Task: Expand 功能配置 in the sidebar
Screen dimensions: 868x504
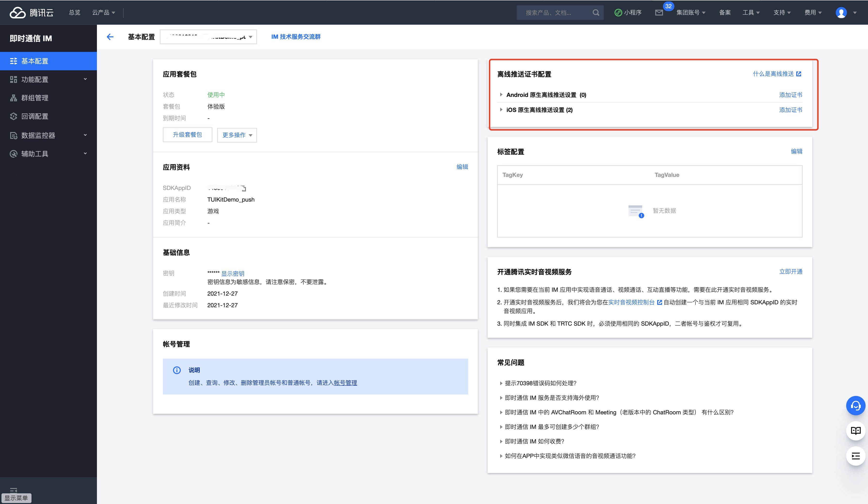Action: [48, 79]
